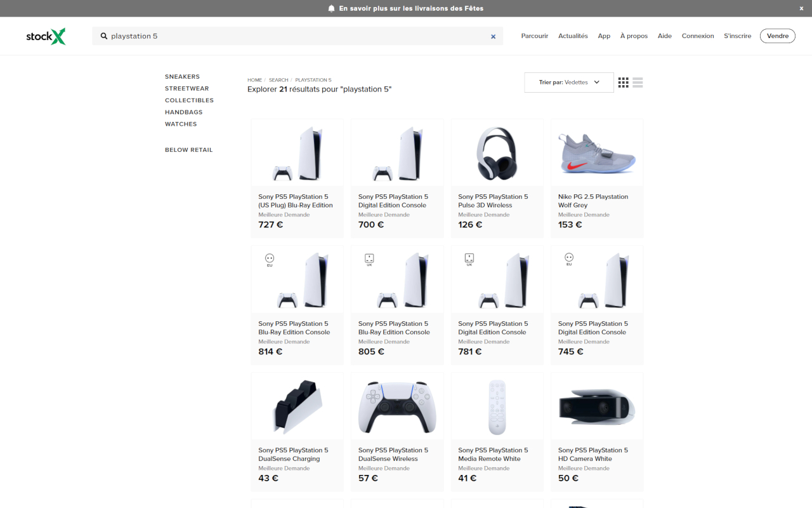Click the 41 € price
812x508 pixels.
[x=468, y=478]
